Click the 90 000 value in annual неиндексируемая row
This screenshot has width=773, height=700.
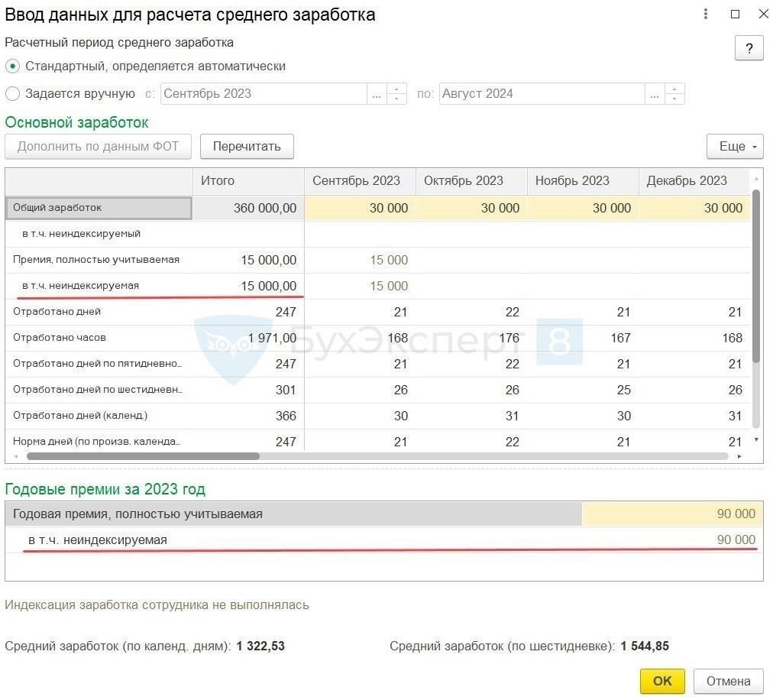pyautogui.click(x=736, y=540)
